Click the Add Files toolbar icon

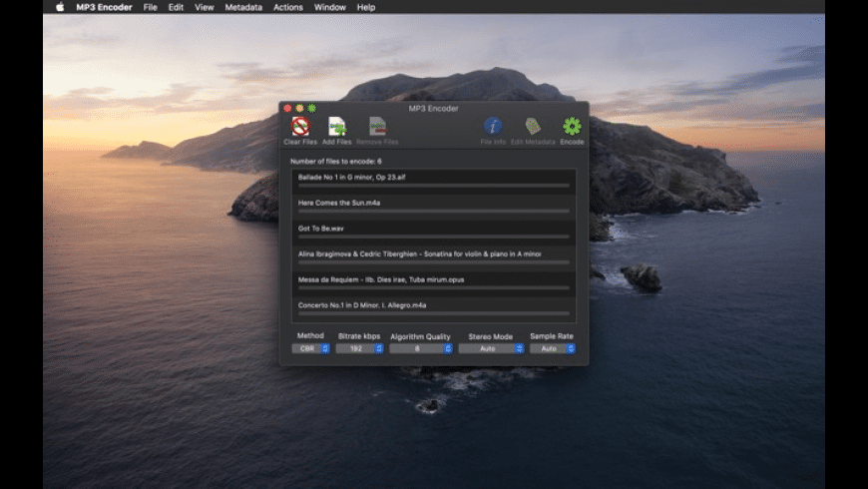(337, 127)
